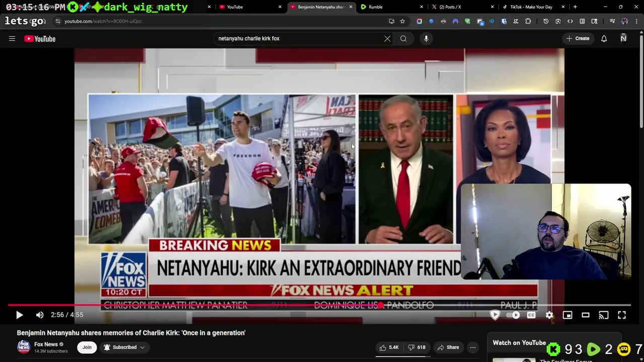Close the Benjamin Netanyahu tab
This screenshot has width=644, height=362.
click(x=351, y=7)
